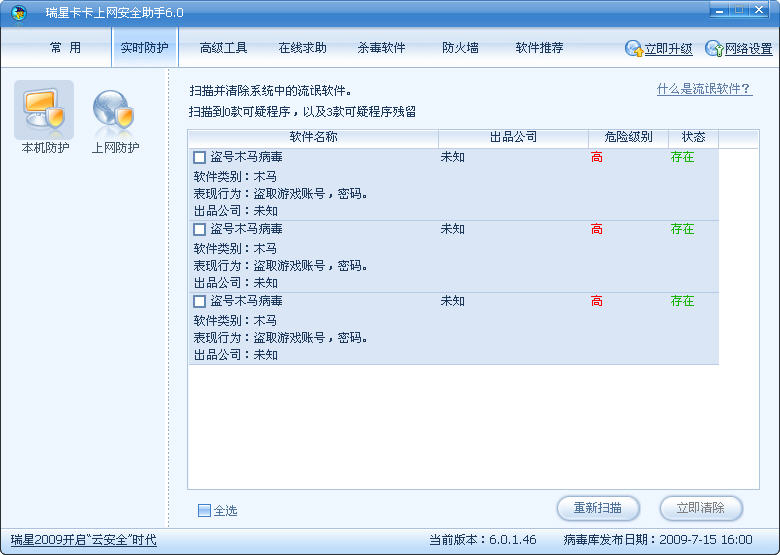780x555 pixels.
Task: Open the 软件推荐 tab
Action: (539, 48)
